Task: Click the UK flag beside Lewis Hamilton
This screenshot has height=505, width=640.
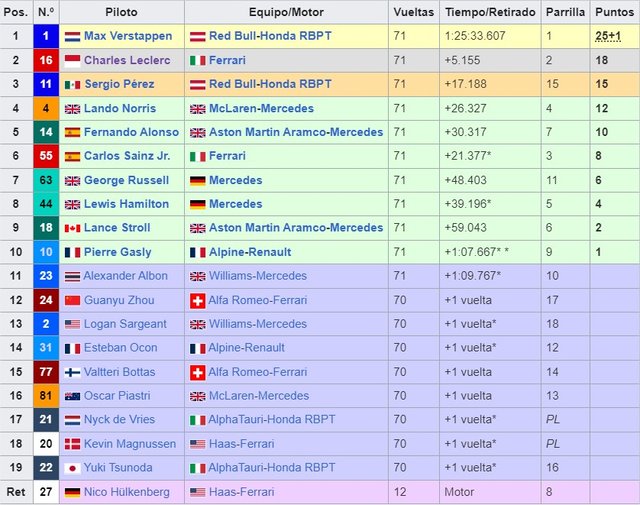Action: 72,205
